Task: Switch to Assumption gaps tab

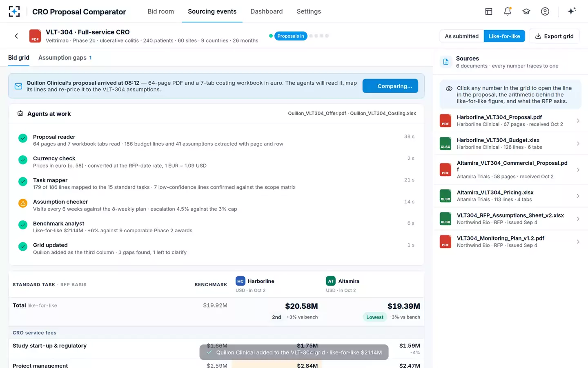Action: click(65, 58)
